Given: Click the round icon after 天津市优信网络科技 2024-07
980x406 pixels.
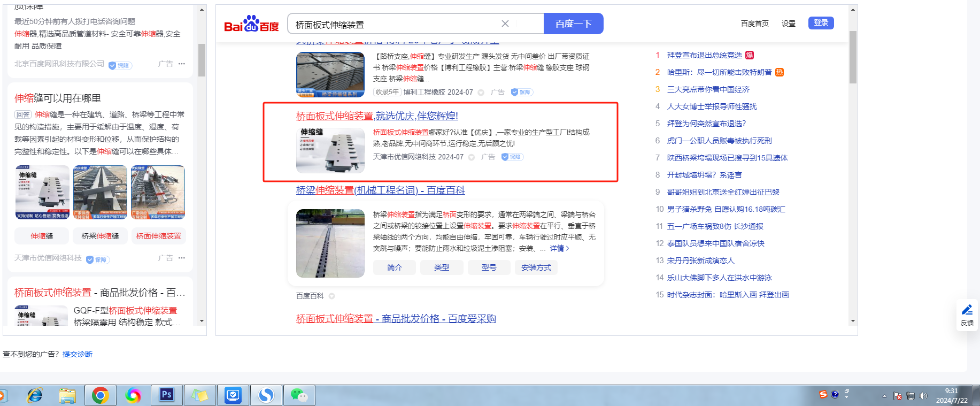Looking at the screenshot, I should [x=471, y=157].
